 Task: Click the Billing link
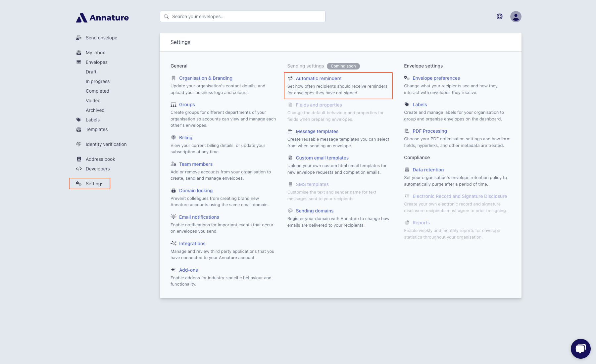[185, 137]
